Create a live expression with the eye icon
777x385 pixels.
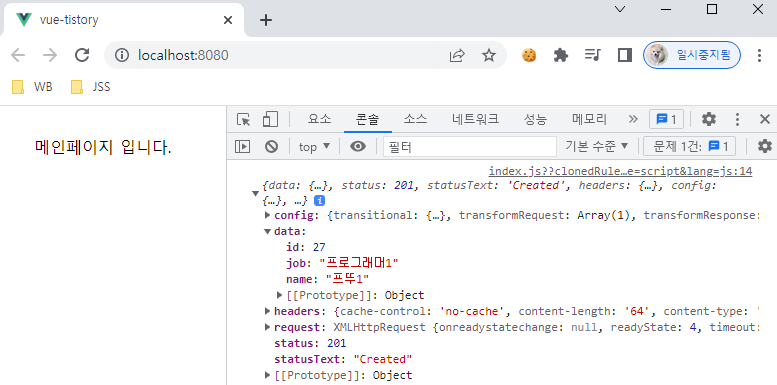point(358,146)
